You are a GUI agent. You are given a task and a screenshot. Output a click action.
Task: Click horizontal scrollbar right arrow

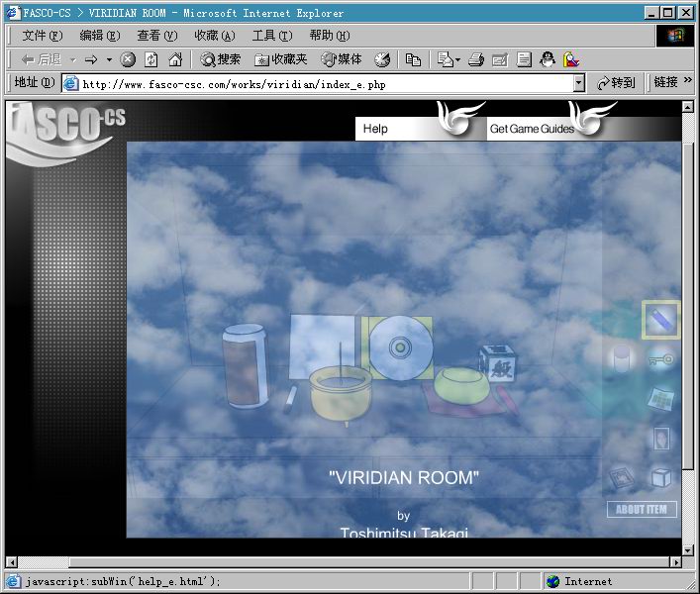click(676, 562)
